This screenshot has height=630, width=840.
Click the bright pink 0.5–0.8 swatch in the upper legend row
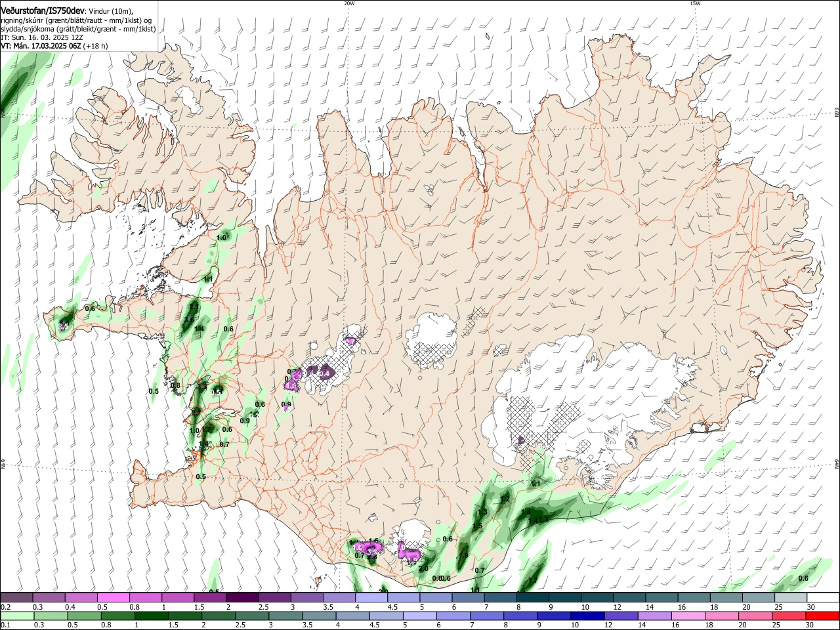[114, 597]
